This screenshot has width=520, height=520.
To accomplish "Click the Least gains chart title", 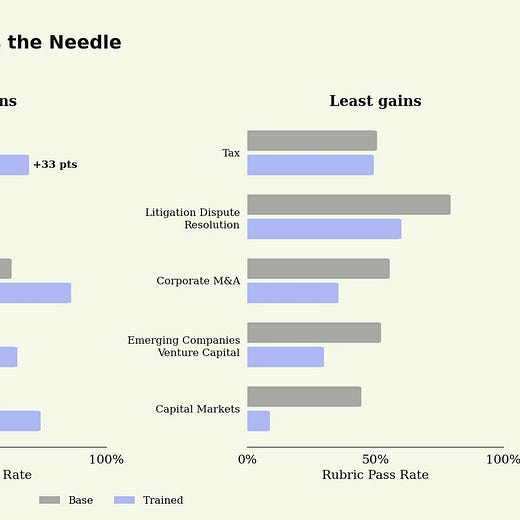I will click(375, 101).
